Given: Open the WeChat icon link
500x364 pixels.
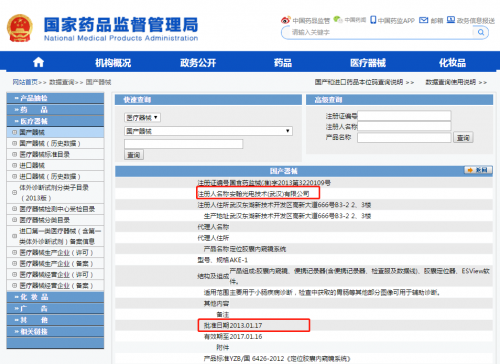Looking at the screenshot, I should pyautogui.click(x=338, y=20).
